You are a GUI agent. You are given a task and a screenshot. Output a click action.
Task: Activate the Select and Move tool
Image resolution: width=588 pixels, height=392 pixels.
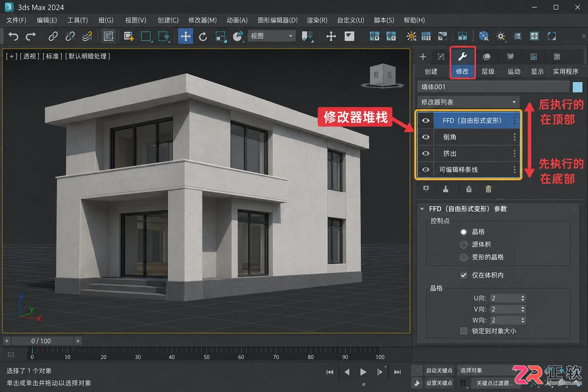click(x=186, y=36)
